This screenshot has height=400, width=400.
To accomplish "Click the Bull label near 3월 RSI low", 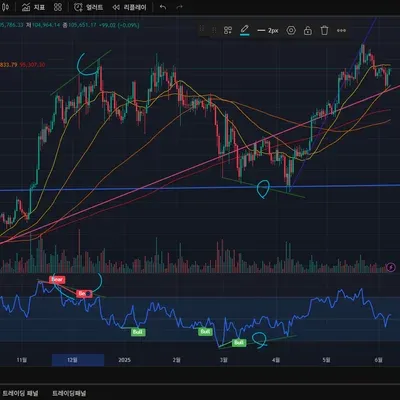I will pyautogui.click(x=239, y=343).
